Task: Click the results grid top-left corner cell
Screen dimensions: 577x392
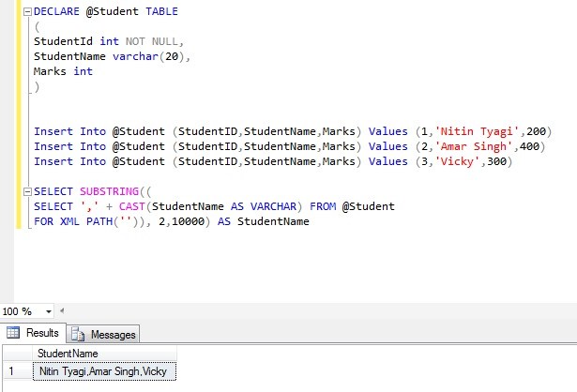Action: (x=16, y=354)
